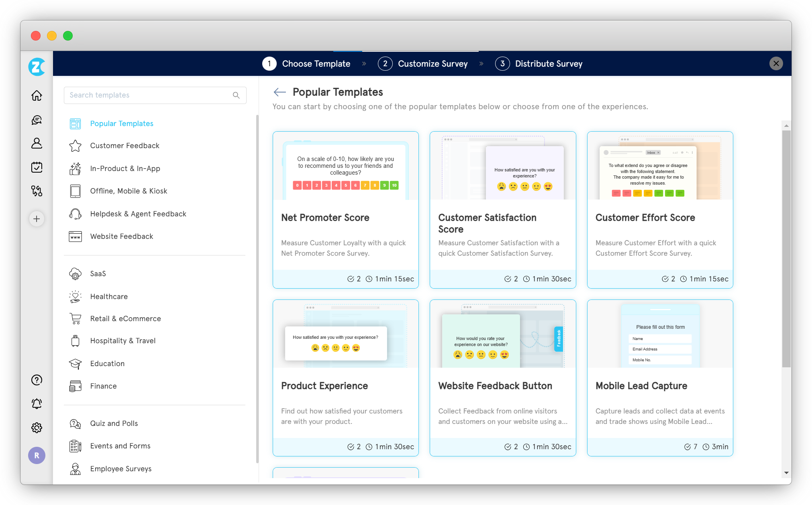This screenshot has width=812, height=505.
Task: Expand the Healthcare category in sidebar
Action: pos(109,296)
